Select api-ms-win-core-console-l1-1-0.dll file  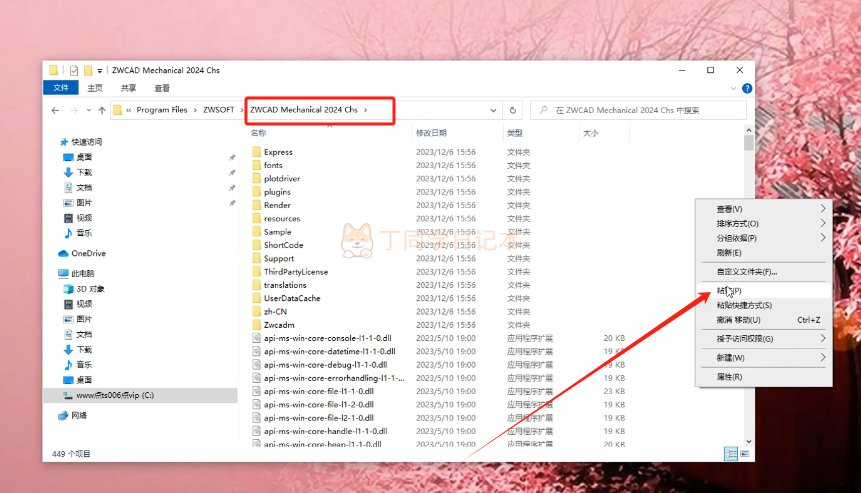[327, 338]
